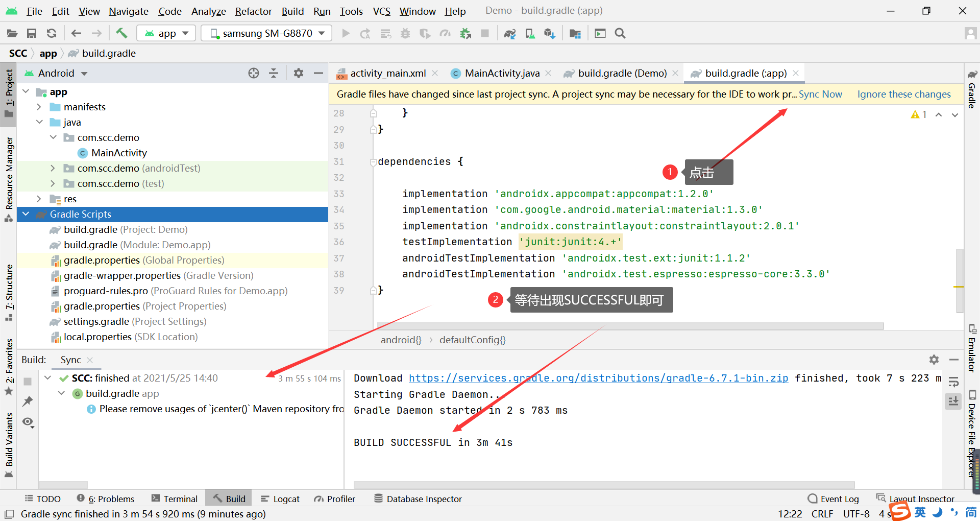Expand the manifests folder in project tree

(x=39, y=107)
